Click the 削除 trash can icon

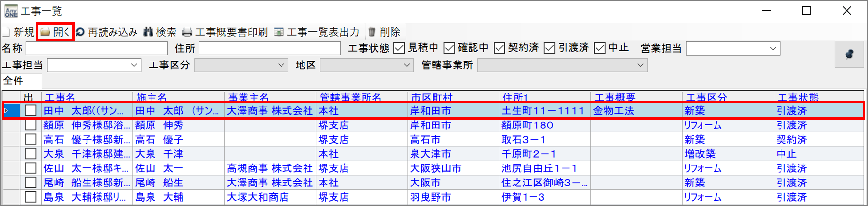pos(372,32)
